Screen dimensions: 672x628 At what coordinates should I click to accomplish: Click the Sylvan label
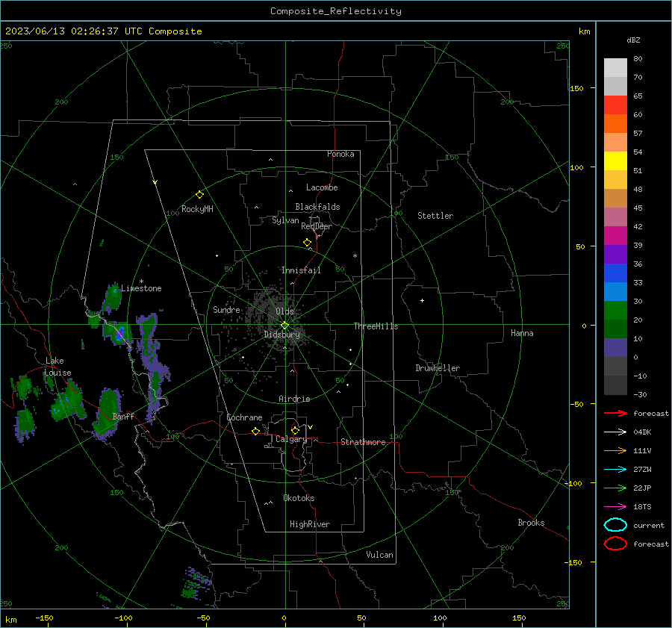[x=285, y=220]
